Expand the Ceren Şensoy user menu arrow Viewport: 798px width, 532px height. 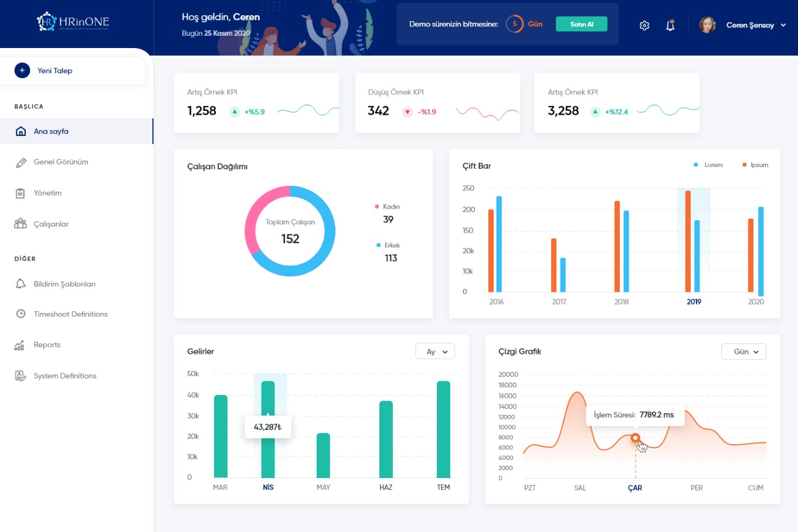[783, 25]
